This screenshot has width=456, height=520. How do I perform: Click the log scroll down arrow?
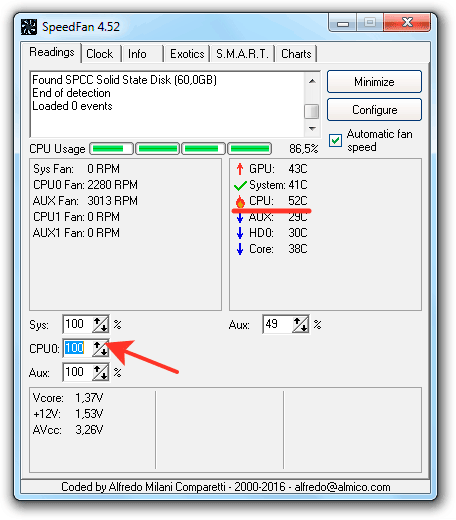312,128
